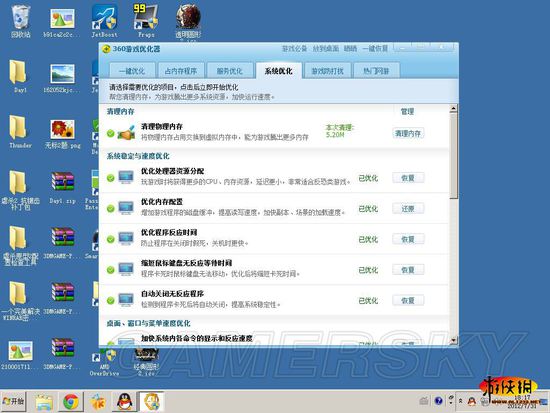
Task: Open the 210001711 image file on desktop
Action: pyautogui.click(x=20, y=354)
